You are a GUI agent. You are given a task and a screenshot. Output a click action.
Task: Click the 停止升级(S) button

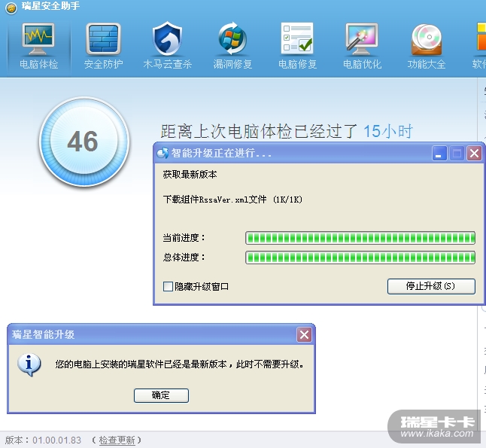pyautogui.click(x=431, y=286)
